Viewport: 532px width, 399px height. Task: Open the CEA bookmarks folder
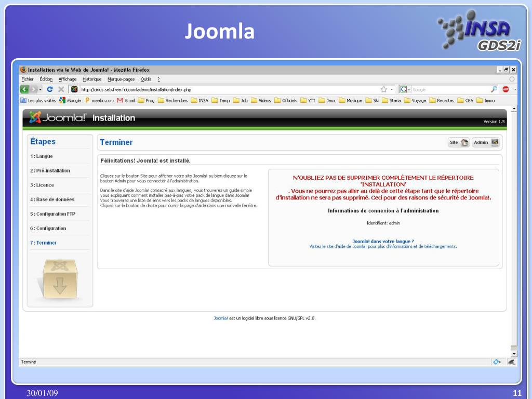[465, 100]
